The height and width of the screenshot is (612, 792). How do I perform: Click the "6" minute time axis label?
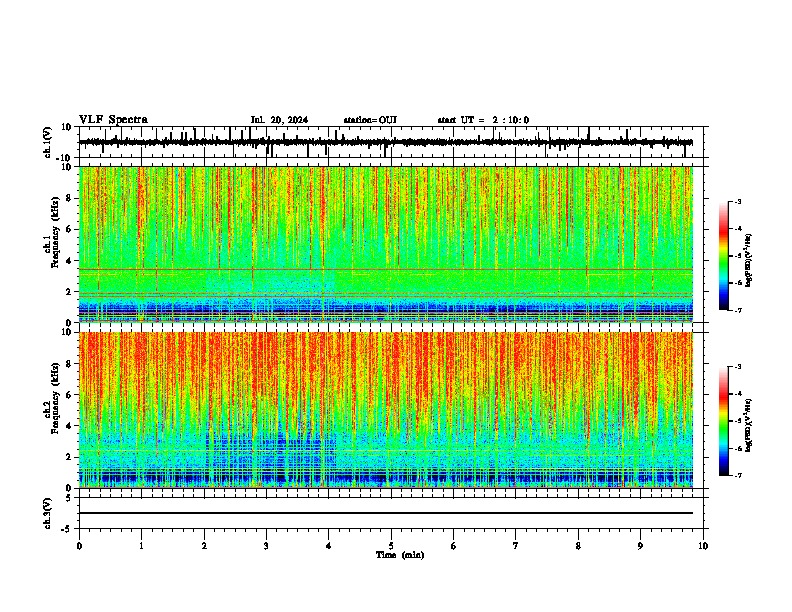coord(454,546)
